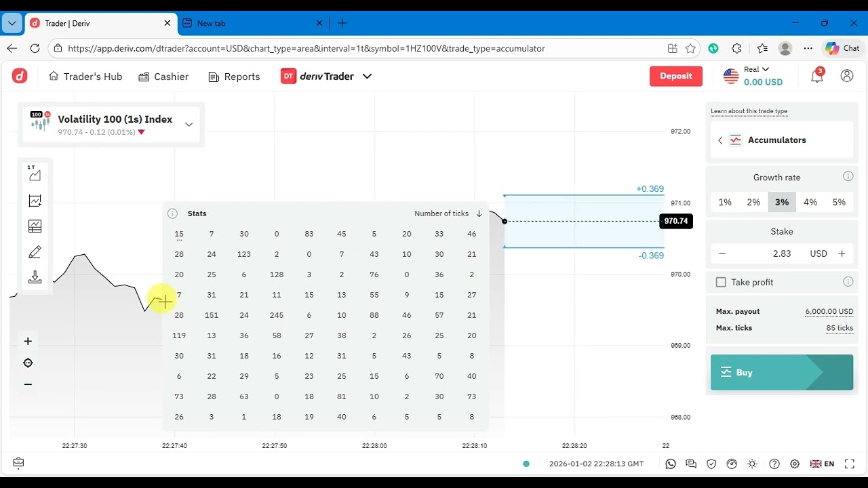
Task: Select 5% growth rate
Action: click(x=839, y=202)
